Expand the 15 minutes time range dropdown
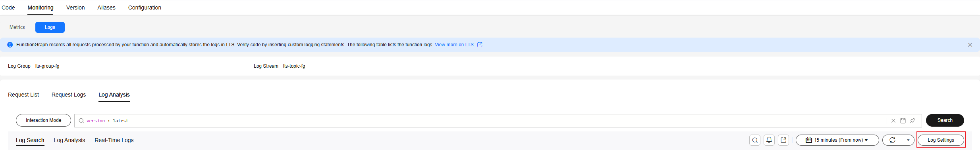 click(837, 140)
